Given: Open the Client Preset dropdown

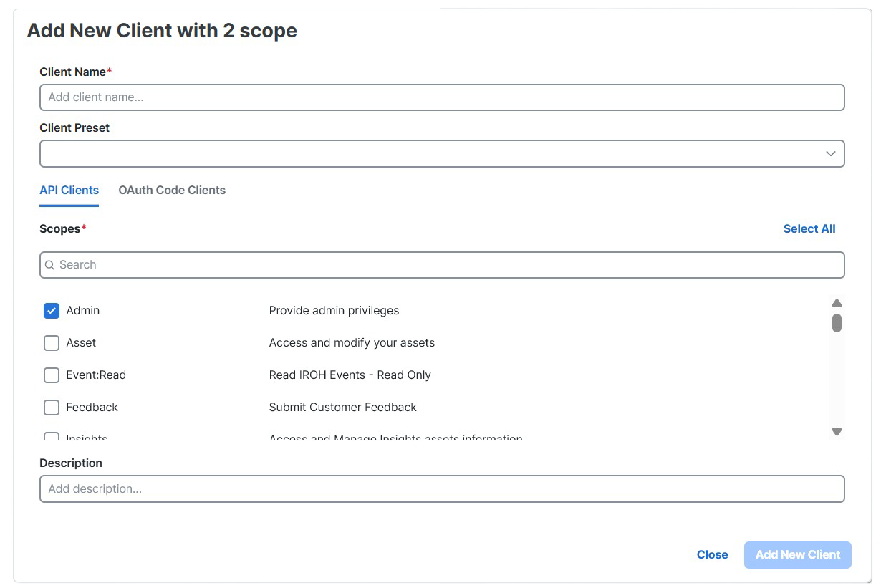Looking at the screenshot, I should 442,153.
